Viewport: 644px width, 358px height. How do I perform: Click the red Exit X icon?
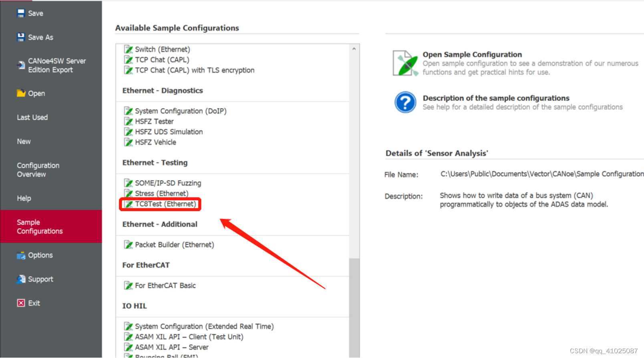click(x=21, y=303)
